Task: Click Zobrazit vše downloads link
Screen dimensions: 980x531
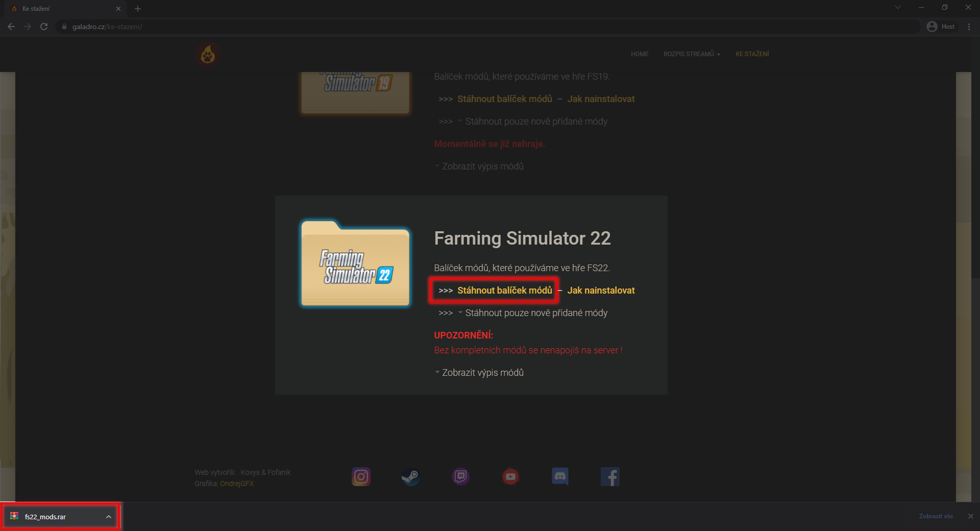Action: [936, 516]
